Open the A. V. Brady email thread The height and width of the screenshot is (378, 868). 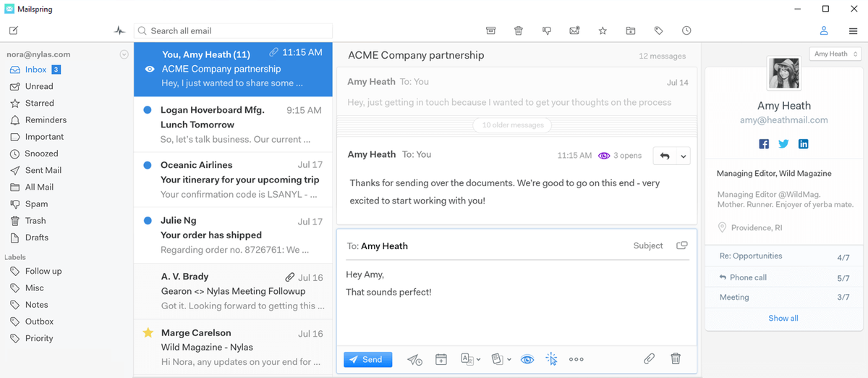(233, 291)
